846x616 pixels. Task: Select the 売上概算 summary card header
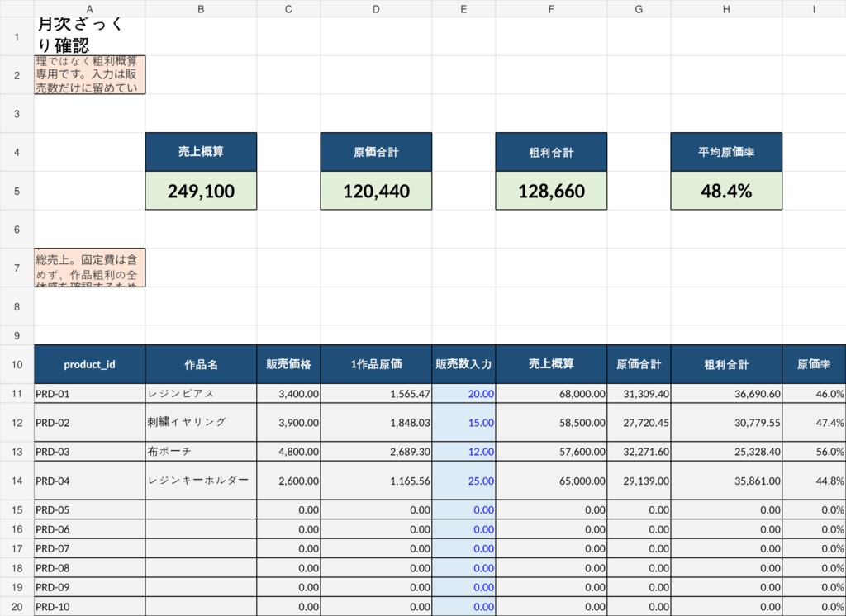tap(201, 151)
